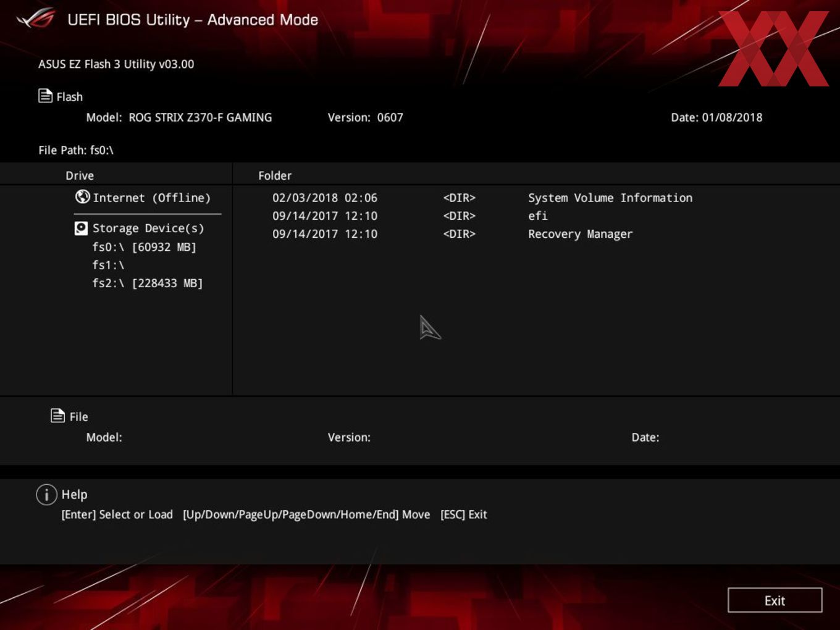Open the efi folder
Viewport: 840px width, 630px height.
coord(538,216)
